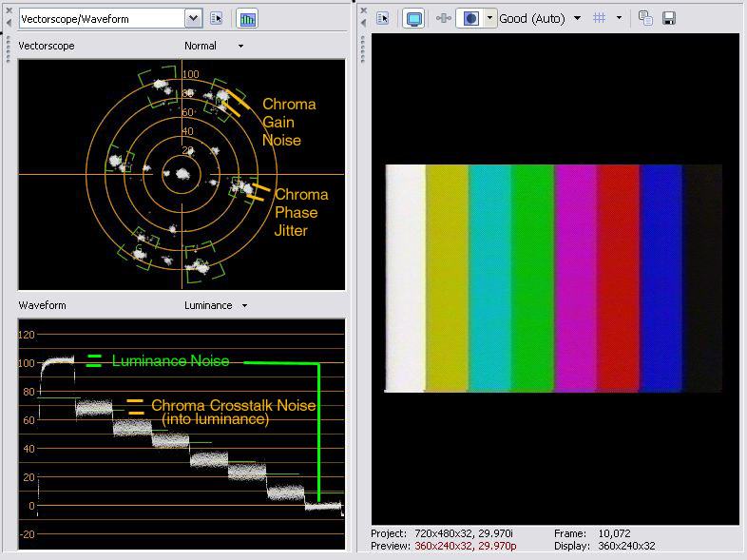Open Project Video Properties in preview toolbar
747x560 pixels.
coord(383,18)
